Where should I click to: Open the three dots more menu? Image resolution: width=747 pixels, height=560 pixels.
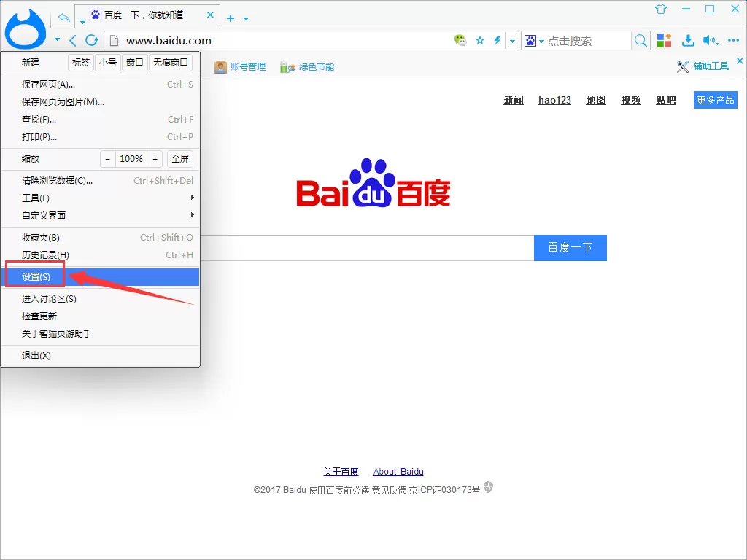point(734,41)
